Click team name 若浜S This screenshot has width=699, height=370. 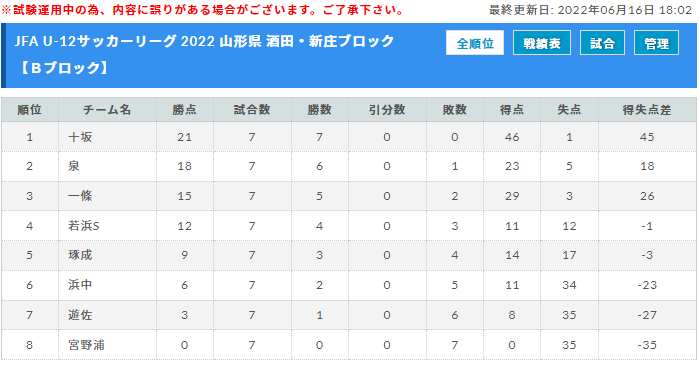pyautogui.click(x=84, y=226)
